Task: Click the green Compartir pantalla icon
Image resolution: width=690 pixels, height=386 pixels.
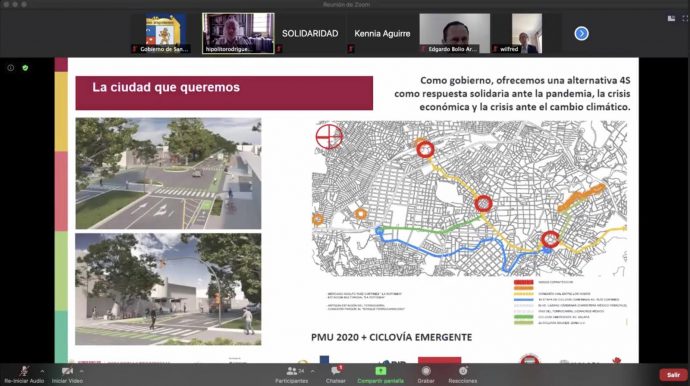Action: tap(381, 371)
